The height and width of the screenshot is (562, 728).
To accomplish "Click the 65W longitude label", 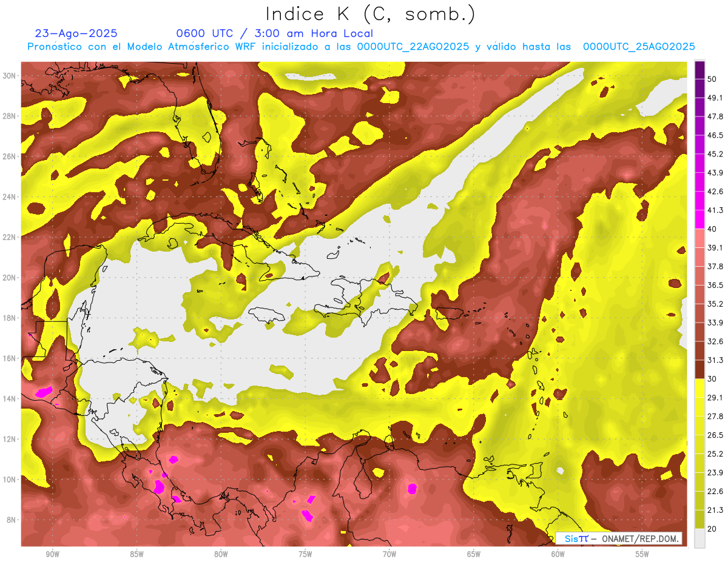I will [474, 555].
